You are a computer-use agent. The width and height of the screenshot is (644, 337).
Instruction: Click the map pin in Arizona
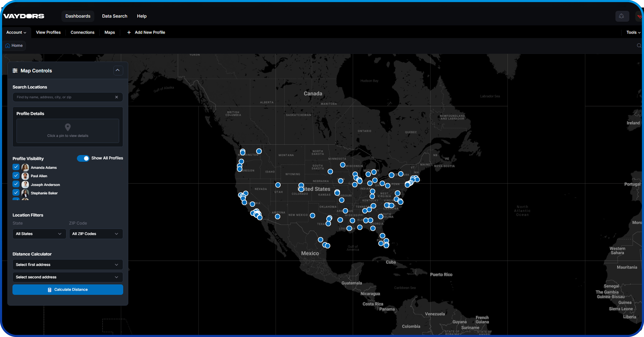(x=278, y=217)
